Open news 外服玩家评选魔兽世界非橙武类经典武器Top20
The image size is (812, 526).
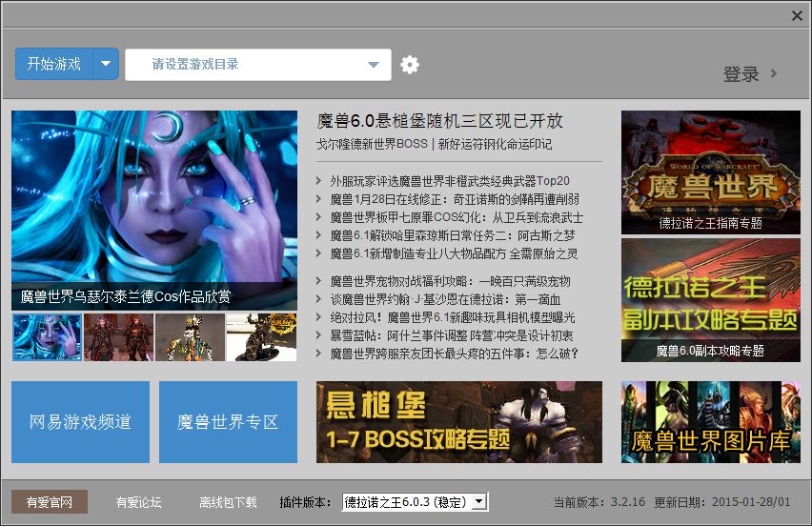click(x=450, y=181)
